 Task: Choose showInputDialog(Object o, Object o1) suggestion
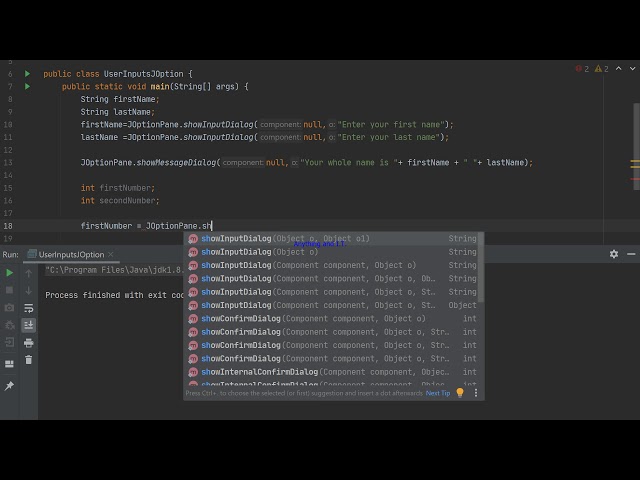(x=332, y=238)
